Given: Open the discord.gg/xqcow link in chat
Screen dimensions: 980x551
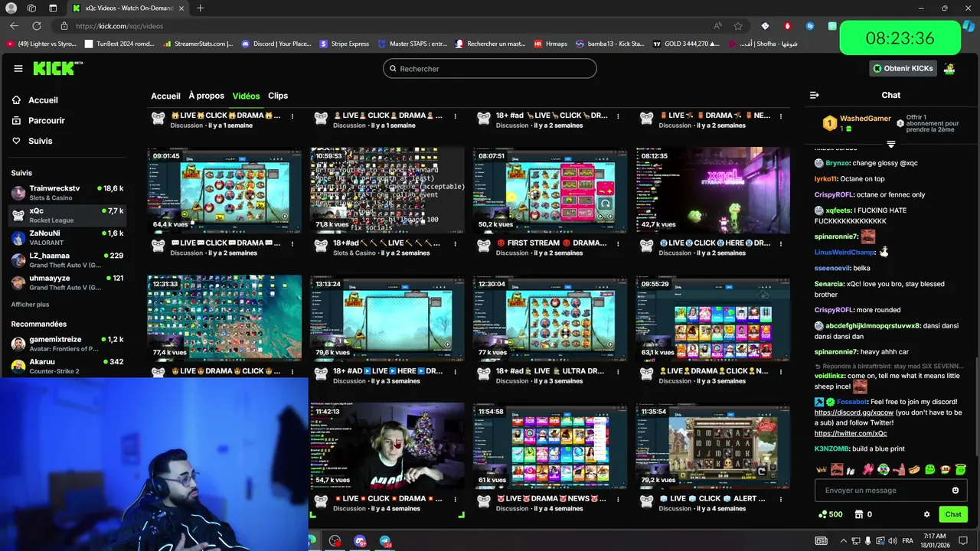Looking at the screenshot, I should (x=854, y=412).
